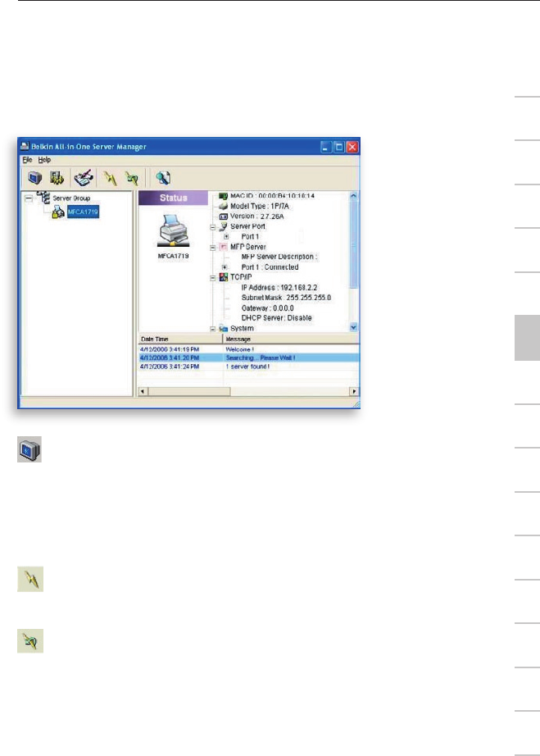The width and height of the screenshot is (540, 756).
Task: Collapse the MFP Server node
Action: click(x=212, y=248)
